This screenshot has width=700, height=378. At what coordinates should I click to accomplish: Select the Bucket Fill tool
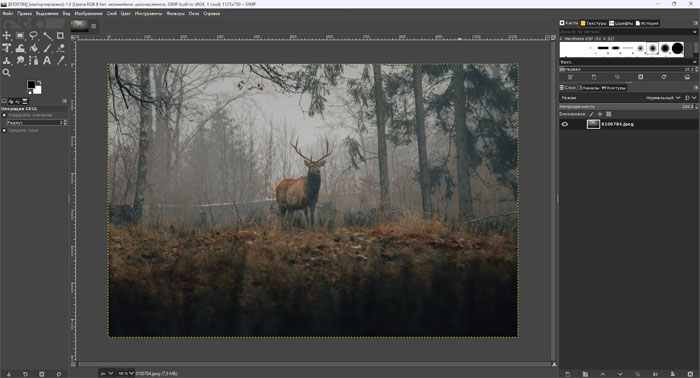click(x=33, y=48)
